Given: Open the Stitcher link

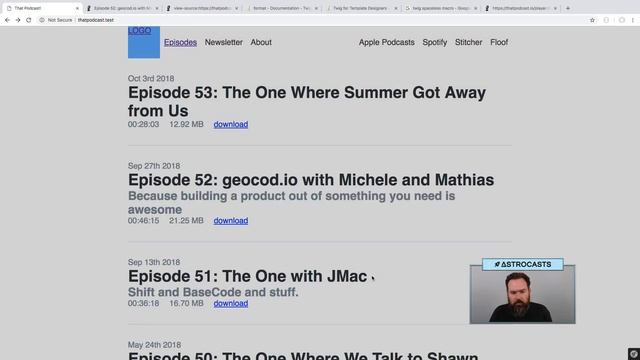Looking at the screenshot, I should click(469, 42).
